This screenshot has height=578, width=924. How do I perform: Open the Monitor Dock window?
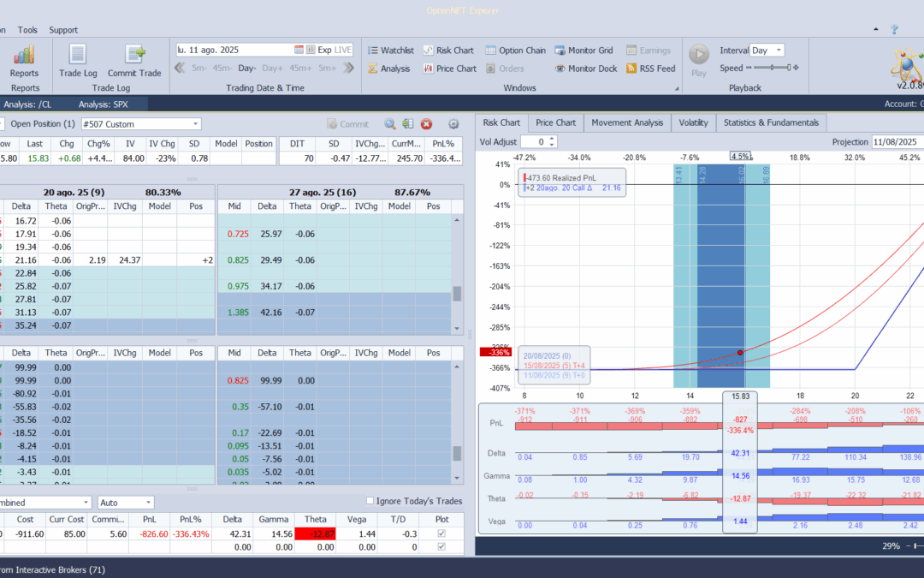(x=586, y=69)
